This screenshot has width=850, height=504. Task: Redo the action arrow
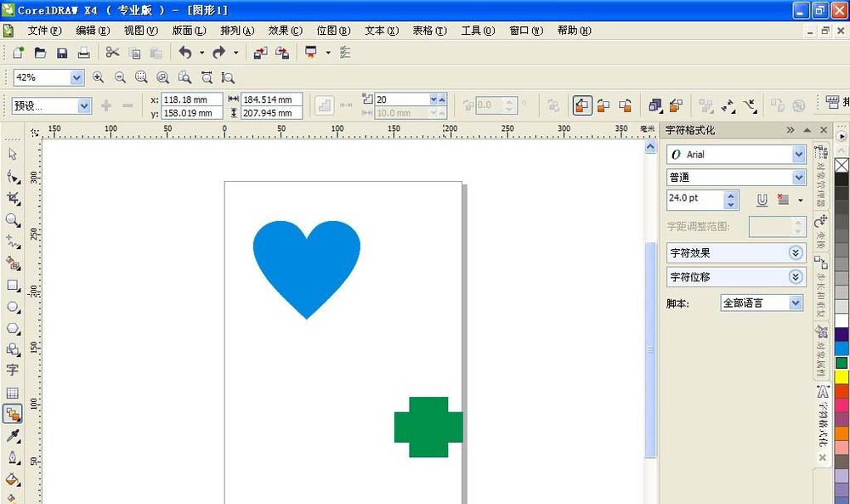[219, 53]
